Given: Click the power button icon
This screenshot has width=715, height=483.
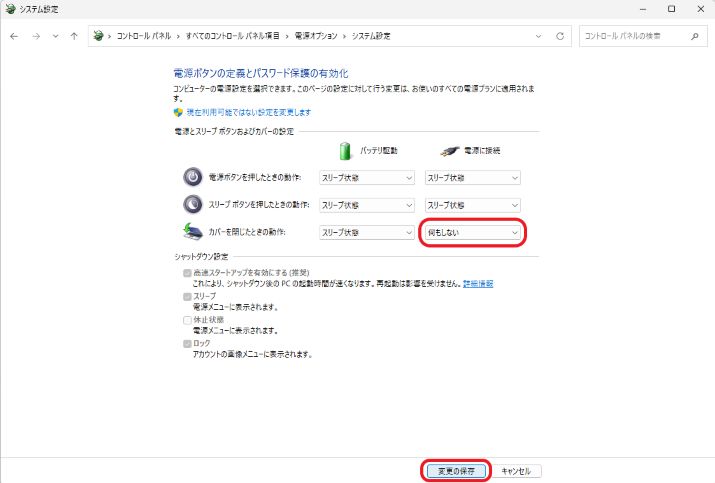Looking at the screenshot, I should 193,177.
